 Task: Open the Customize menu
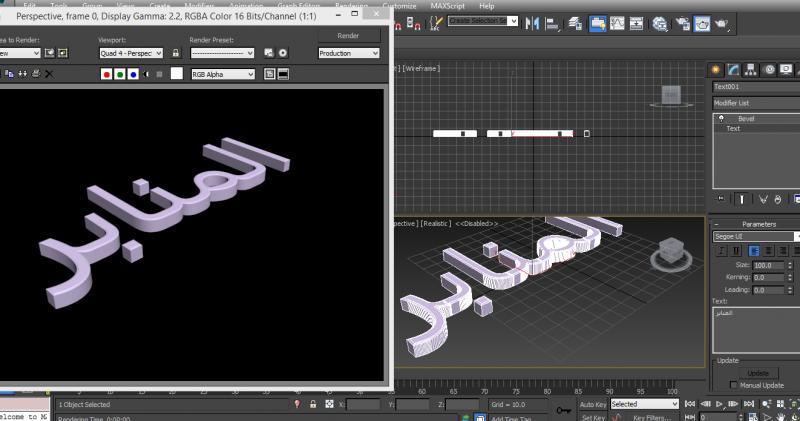pos(399,6)
